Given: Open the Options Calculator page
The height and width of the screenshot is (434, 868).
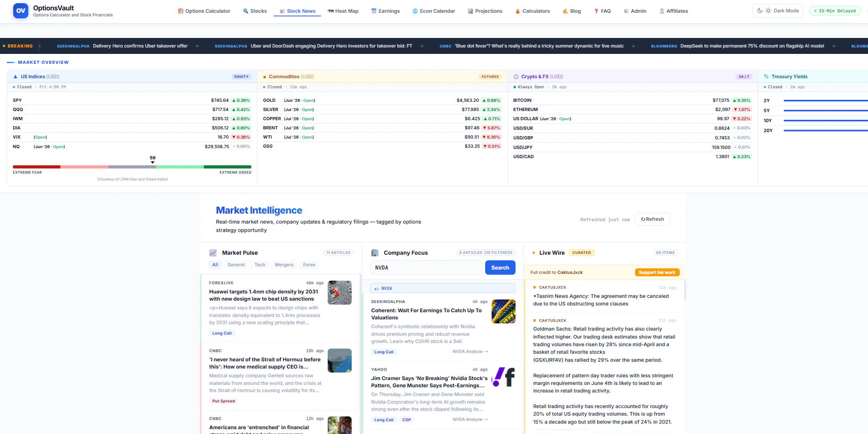Looking at the screenshot, I should coord(204,11).
